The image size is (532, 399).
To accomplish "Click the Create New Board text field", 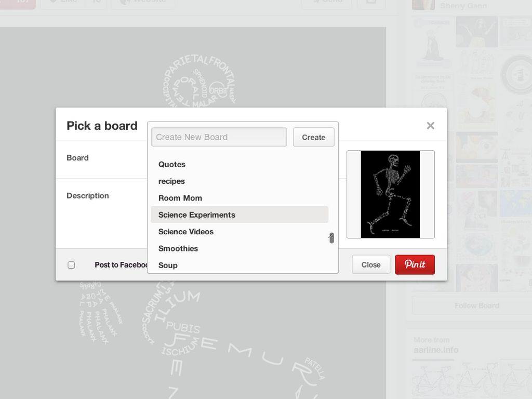I will (219, 137).
